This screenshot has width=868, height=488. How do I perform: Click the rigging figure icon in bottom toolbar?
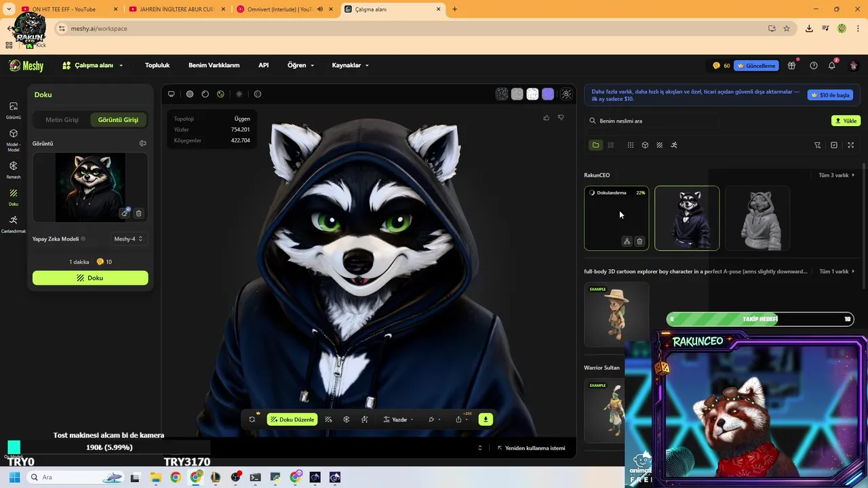365,420
